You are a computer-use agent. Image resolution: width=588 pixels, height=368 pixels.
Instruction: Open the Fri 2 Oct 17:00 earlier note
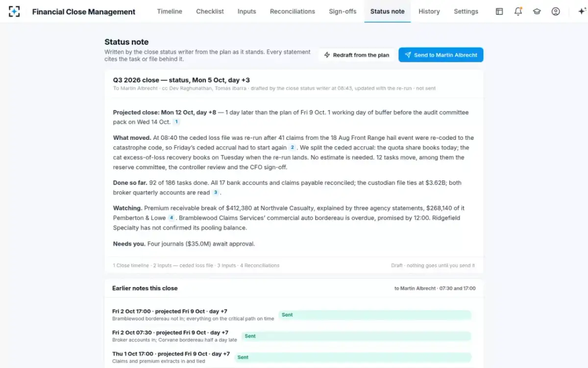[x=193, y=315]
